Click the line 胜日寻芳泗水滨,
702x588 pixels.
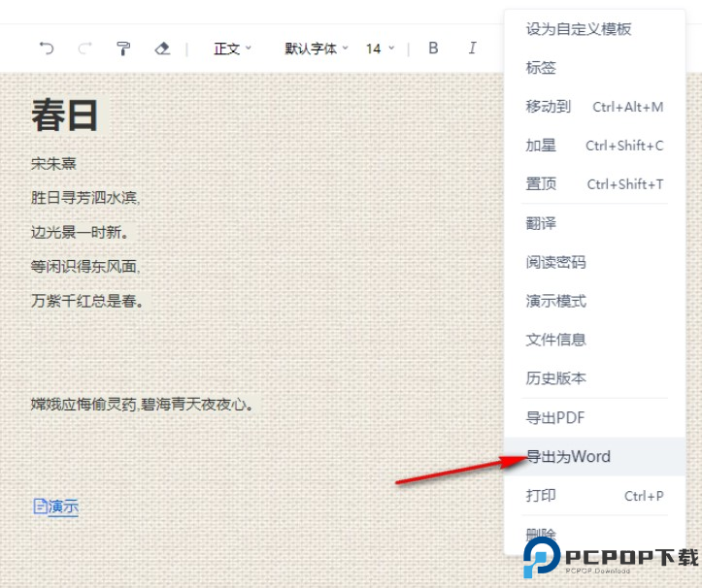coord(85,197)
